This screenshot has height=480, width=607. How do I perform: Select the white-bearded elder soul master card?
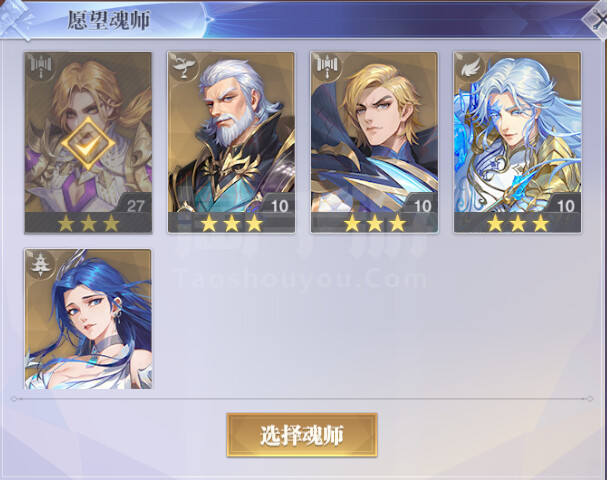point(231,142)
